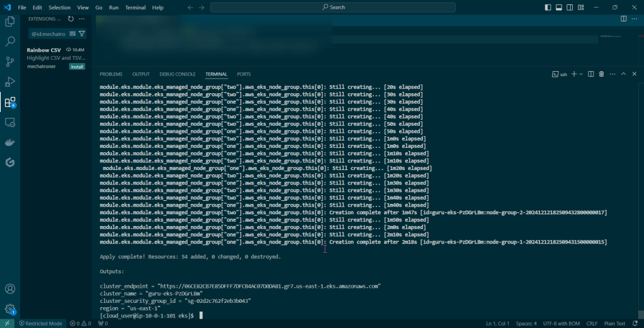Switch to the Debug Console tab
This screenshot has width=644, height=328.
pyautogui.click(x=178, y=74)
